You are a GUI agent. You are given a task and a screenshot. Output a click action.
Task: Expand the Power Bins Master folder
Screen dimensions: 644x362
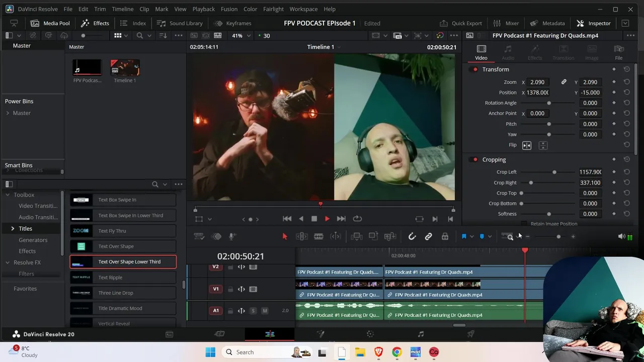(x=8, y=113)
